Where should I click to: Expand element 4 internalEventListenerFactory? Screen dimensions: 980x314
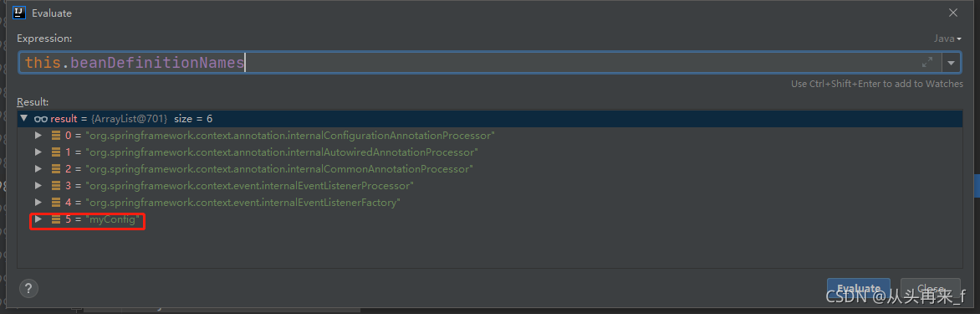click(x=38, y=203)
